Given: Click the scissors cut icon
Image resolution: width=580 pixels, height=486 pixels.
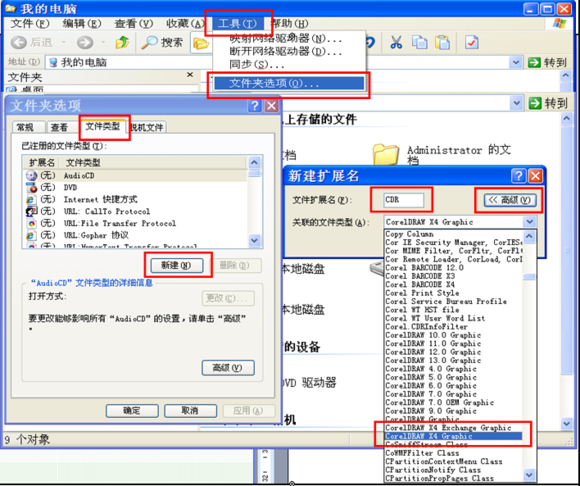Looking at the screenshot, I should [x=396, y=43].
